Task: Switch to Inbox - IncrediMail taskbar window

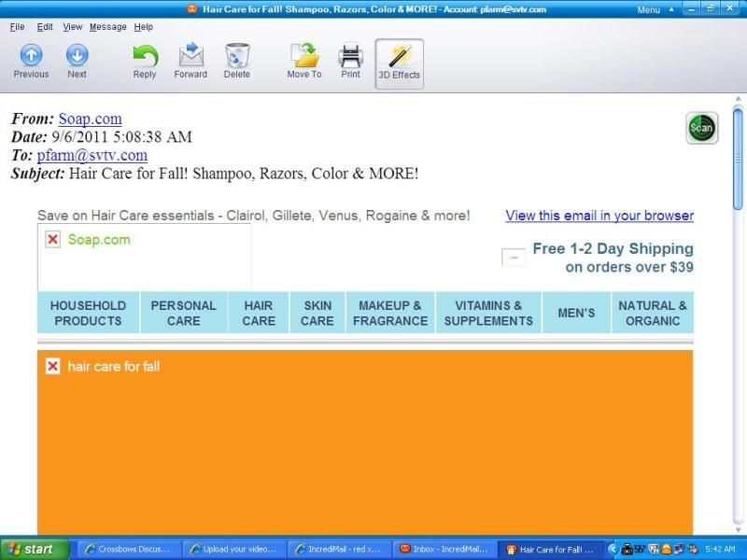Action: click(444, 549)
